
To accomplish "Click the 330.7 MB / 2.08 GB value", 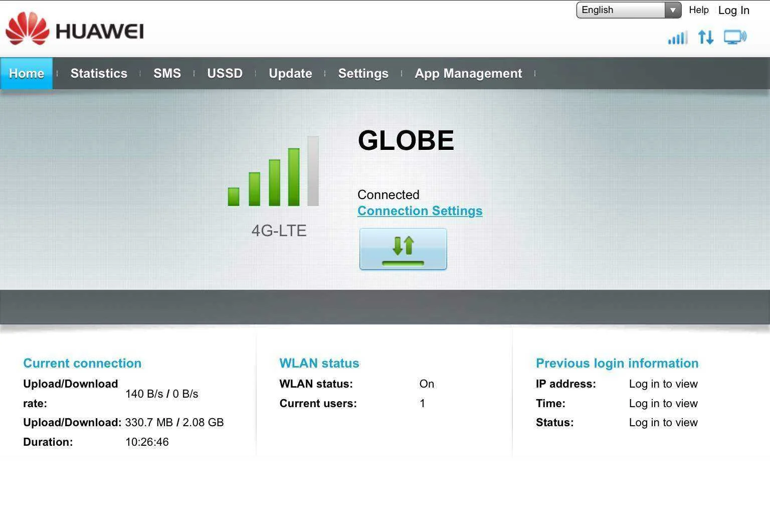I will pos(174,422).
